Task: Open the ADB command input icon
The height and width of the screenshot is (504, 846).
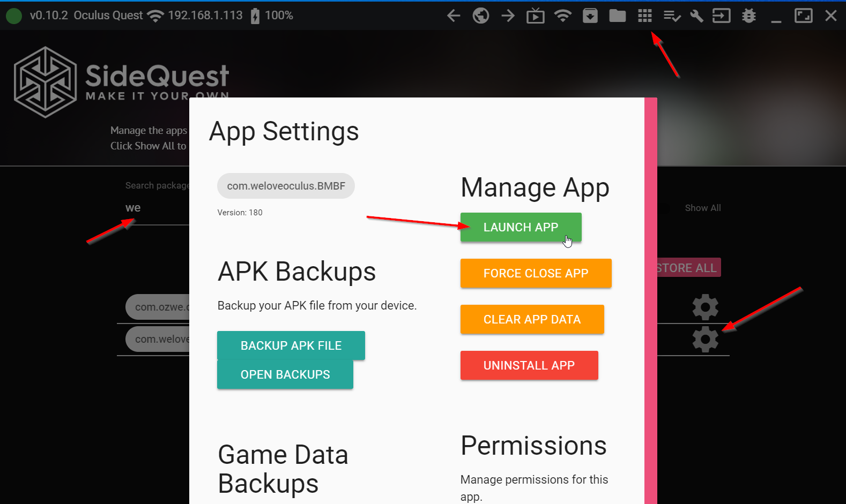Action: 721,16
